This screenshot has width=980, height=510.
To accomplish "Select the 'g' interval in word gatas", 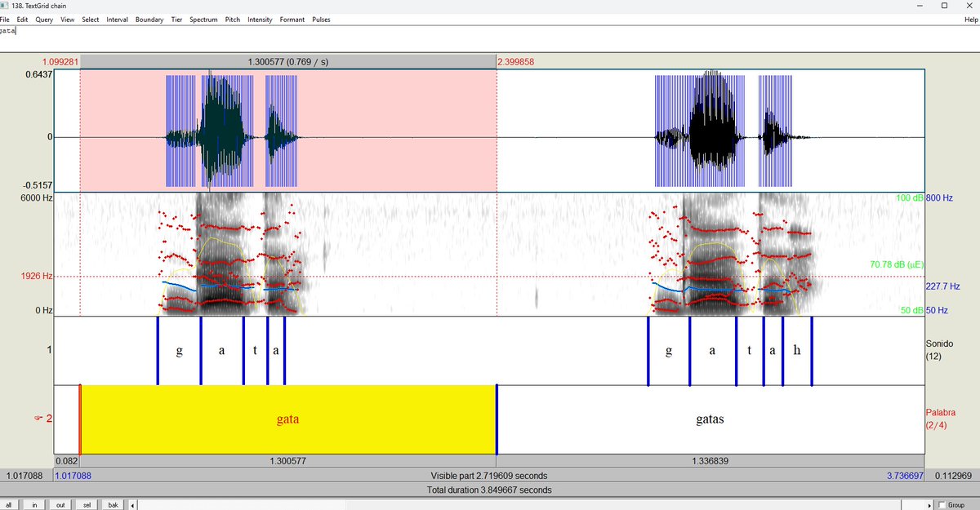I will 669,350.
